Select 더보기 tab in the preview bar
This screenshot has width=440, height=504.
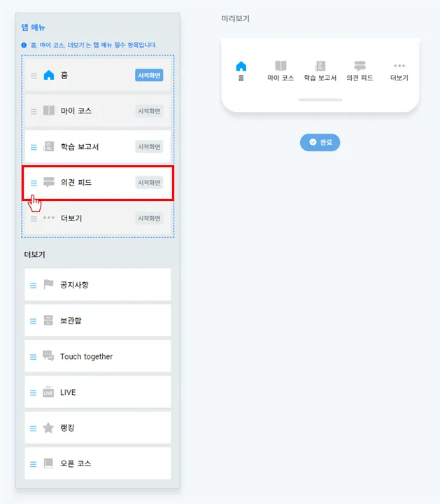coord(399,71)
